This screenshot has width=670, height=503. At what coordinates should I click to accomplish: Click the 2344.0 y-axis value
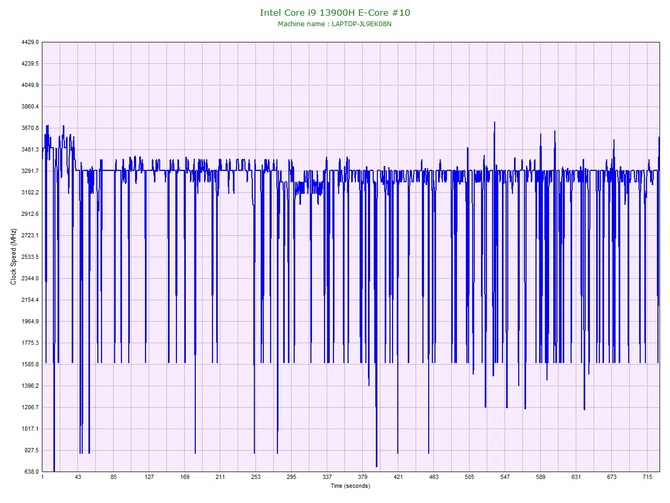coord(30,278)
